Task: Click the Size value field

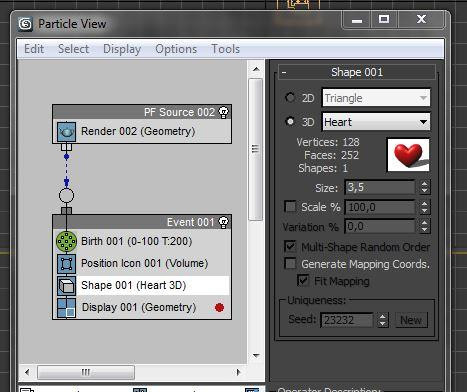Action: (380, 187)
